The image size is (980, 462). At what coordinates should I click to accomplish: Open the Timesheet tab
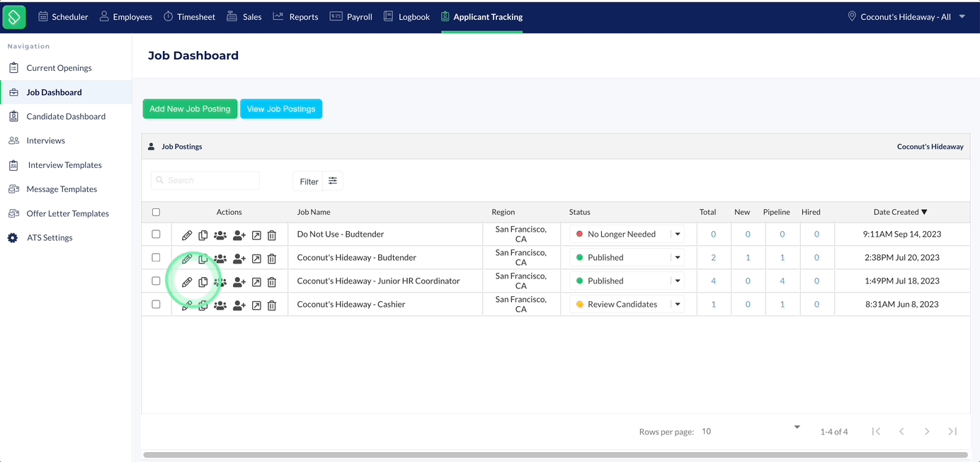pos(189,17)
